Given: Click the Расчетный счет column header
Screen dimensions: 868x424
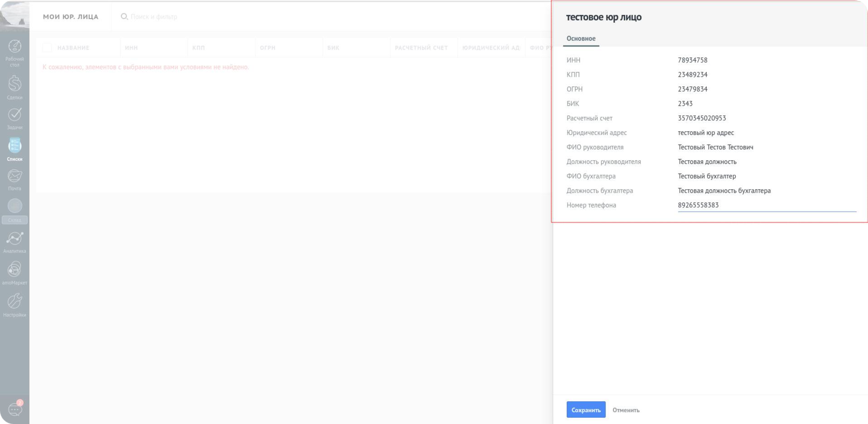Looking at the screenshot, I should click(x=421, y=48).
